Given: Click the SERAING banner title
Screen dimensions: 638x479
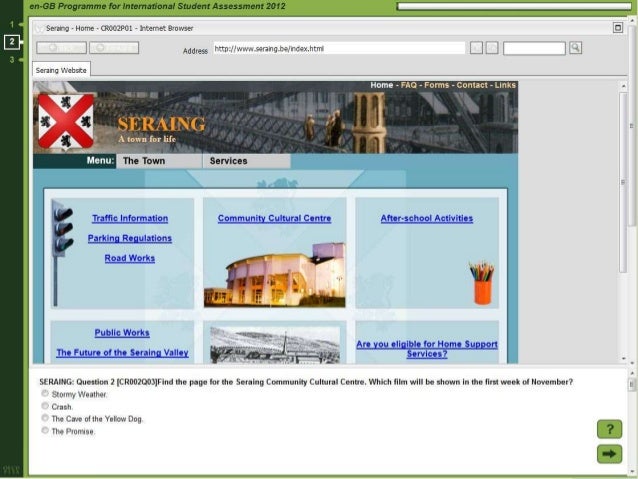Looking at the screenshot, I should pos(162,124).
